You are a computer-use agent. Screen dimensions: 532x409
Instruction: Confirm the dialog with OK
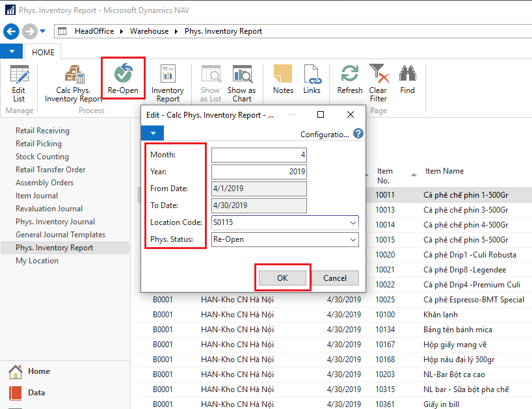282,278
